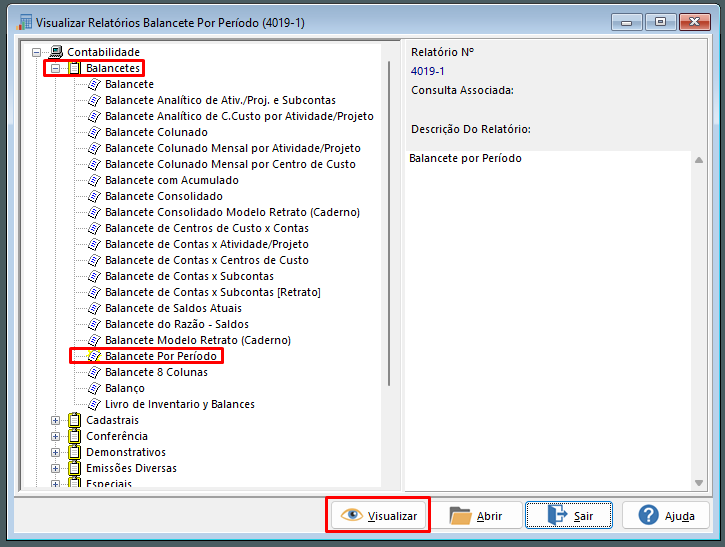Viewport: 725px width, 547px height.
Task: Select Balancete Colunado Mensal por Atividade/Projeto
Action: pos(233,148)
